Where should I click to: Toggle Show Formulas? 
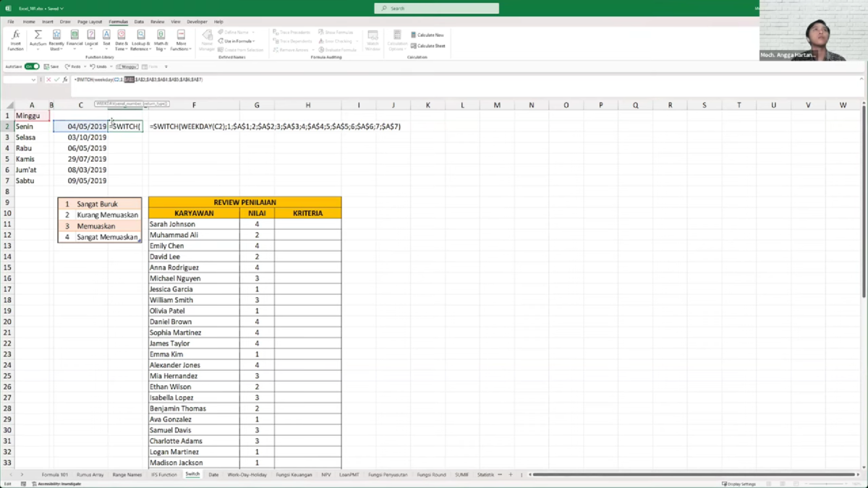click(x=336, y=33)
